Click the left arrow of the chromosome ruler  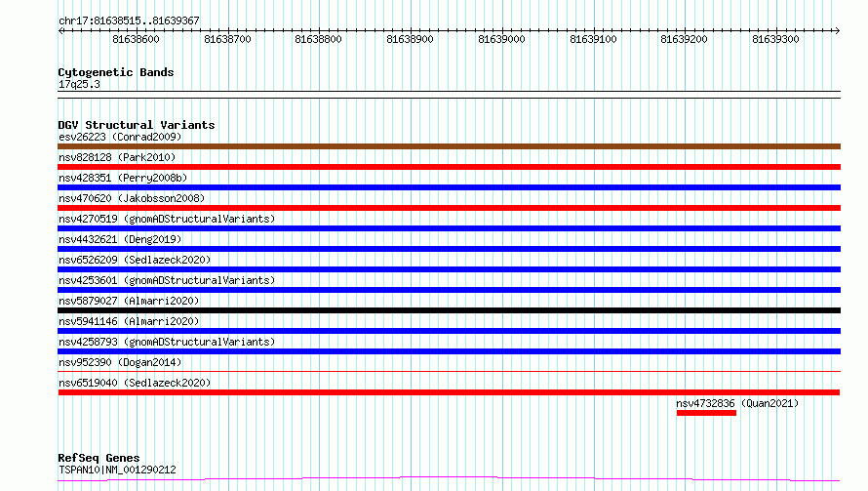(x=60, y=30)
